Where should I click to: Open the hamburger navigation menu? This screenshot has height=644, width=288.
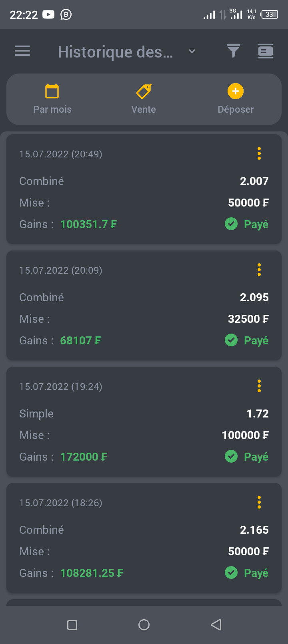click(x=22, y=51)
